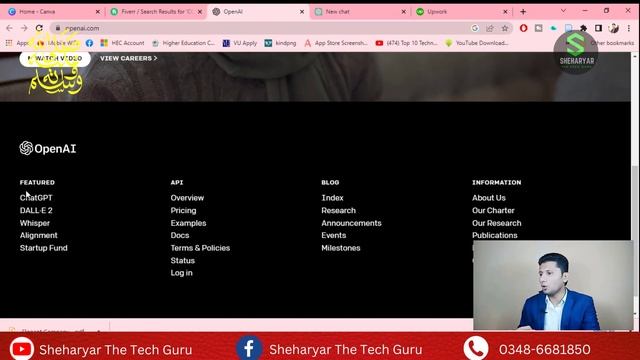Open the Chrome profile avatar
The height and width of the screenshot is (360, 640).
(x=613, y=28)
